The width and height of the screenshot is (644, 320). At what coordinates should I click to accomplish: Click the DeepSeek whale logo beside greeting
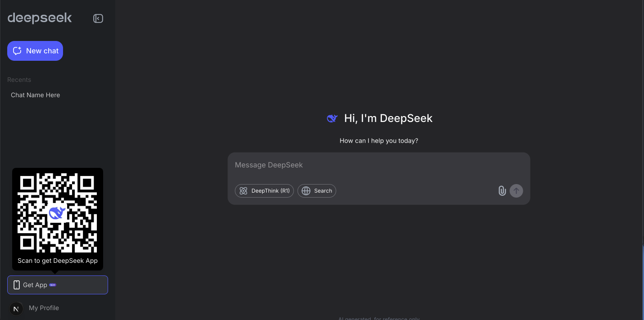332,118
